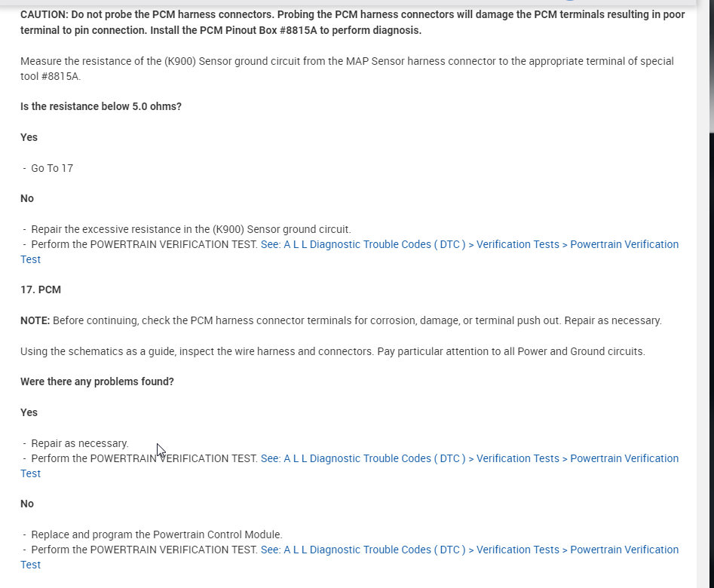Open Powertrain Verification Test link below 'Repair as necessary'

469,458
